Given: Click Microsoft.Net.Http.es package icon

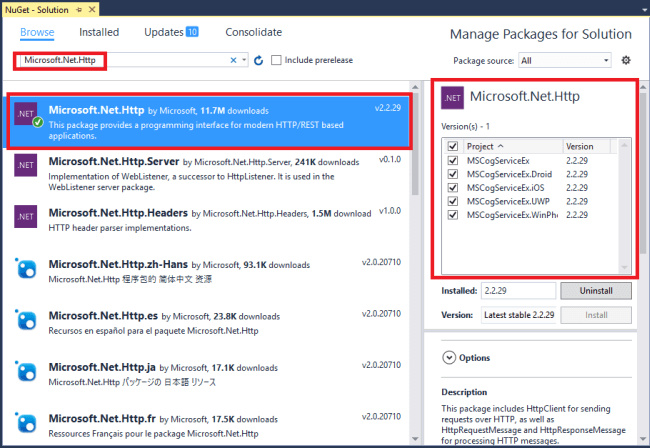Looking at the screenshot, I should (x=26, y=320).
